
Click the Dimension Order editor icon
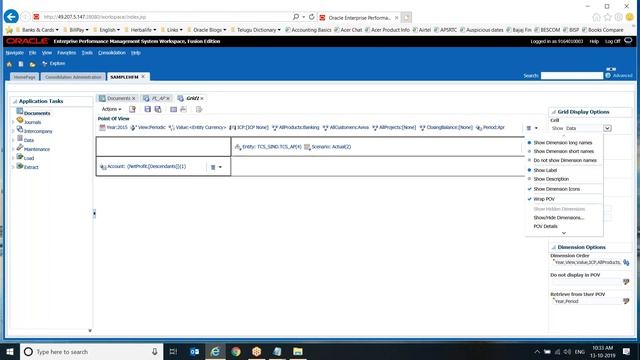point(626,262)
